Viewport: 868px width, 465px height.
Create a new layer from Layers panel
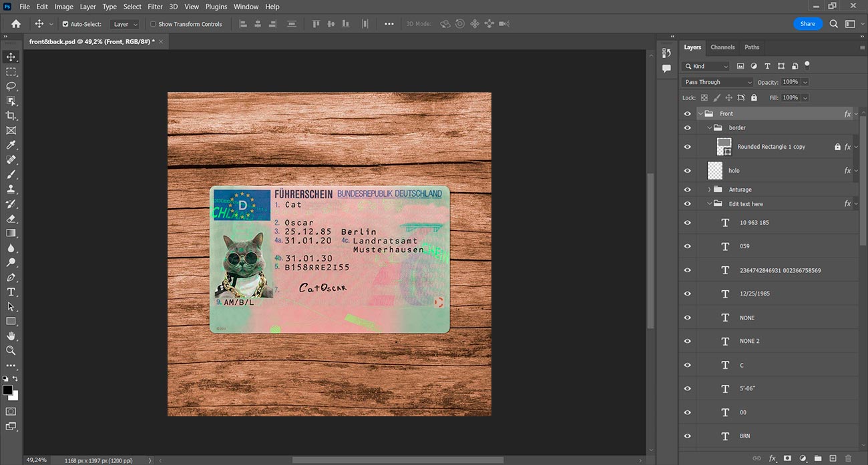click(833, 458)
